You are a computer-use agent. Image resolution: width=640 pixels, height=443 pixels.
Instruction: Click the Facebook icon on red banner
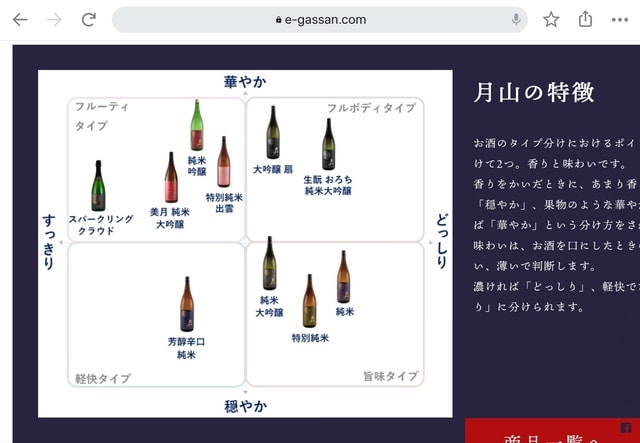tap(625, 427)
